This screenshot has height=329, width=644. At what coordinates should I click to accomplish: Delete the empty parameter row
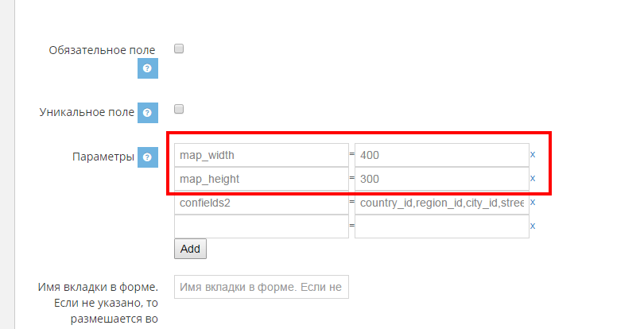click(x=533, y=226)
